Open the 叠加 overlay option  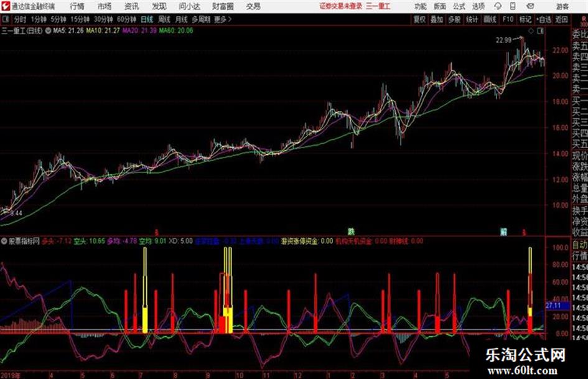437,19
